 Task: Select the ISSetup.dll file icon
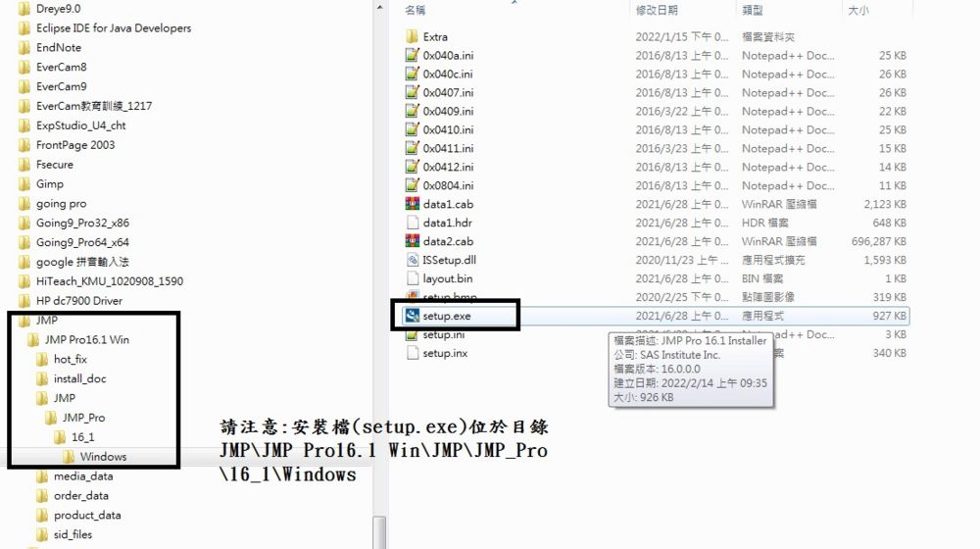412,260
